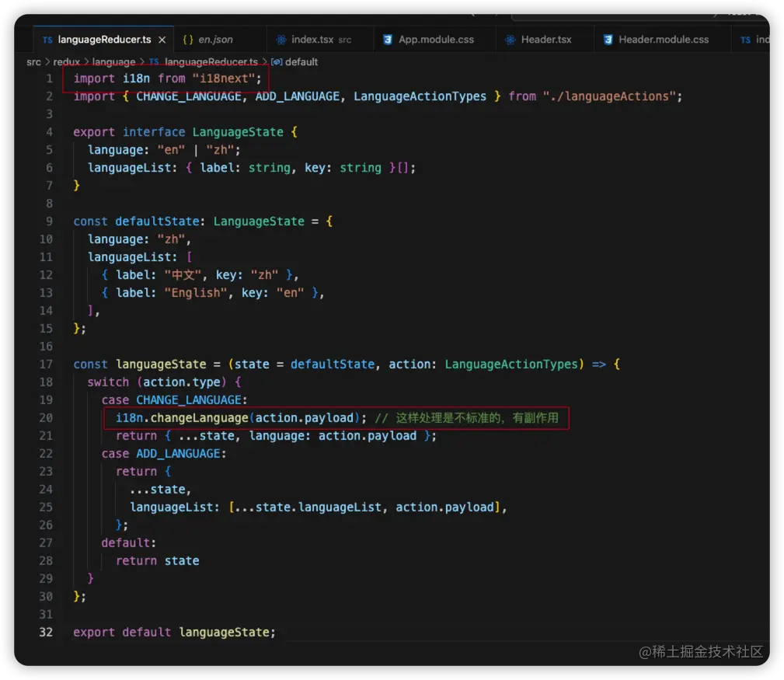Click the "./languageActions" import path

tap(609, 96)
